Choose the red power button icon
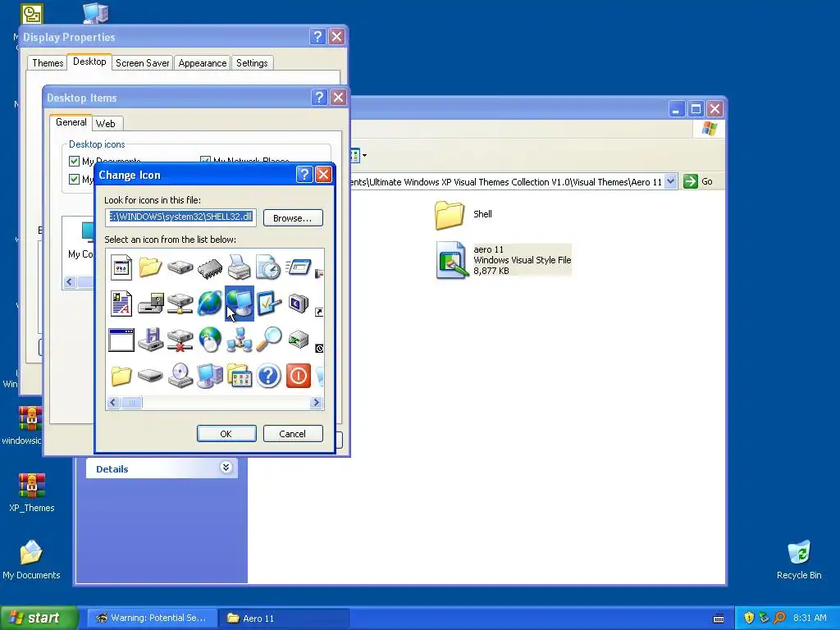The width and height of the screenshot is (840, 630). coord(299,376)
